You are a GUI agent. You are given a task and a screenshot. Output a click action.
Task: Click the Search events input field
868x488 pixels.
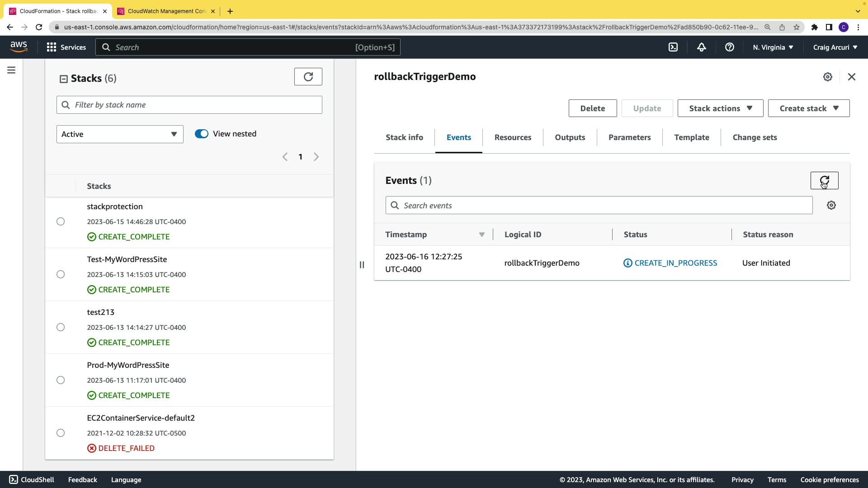pyautogui.click(x=599, y=206)
